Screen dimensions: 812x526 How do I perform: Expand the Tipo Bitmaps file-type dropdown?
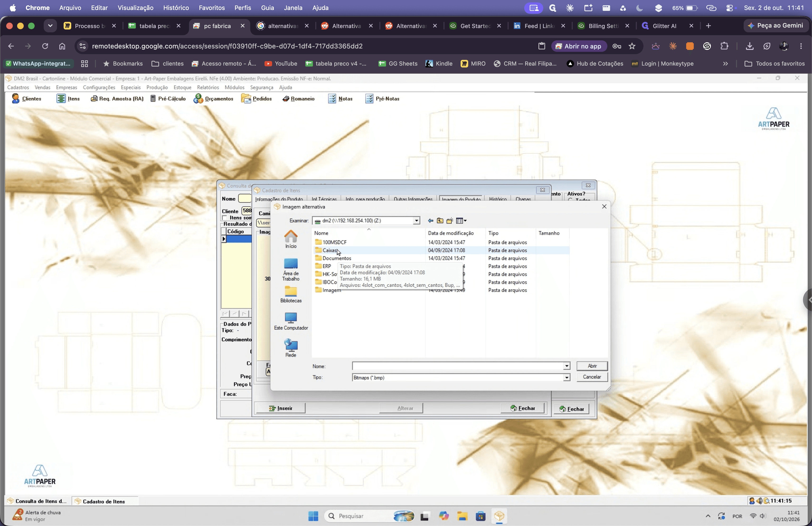tap(566, 378)
